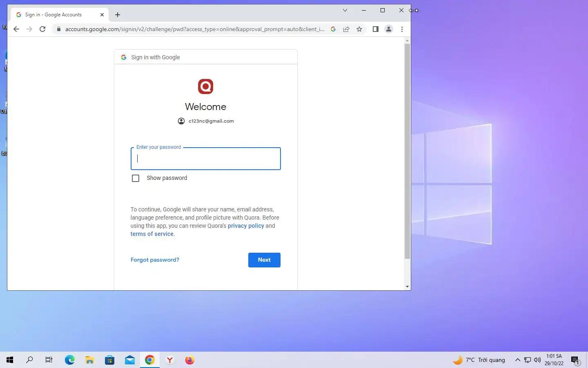Open the terms of service link

pos(152,234)
